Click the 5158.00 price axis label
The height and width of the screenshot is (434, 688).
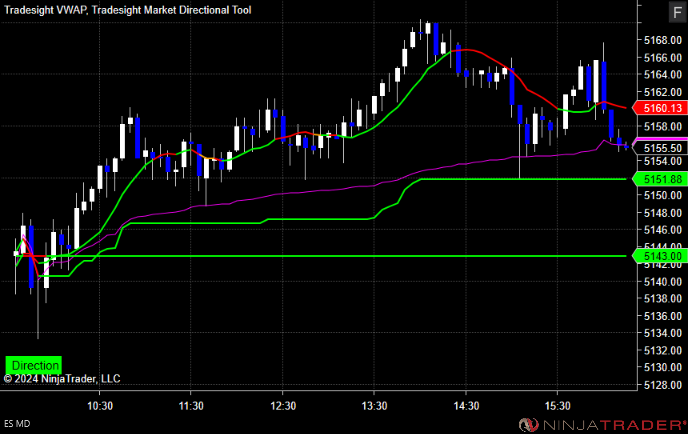click(663, 126)
